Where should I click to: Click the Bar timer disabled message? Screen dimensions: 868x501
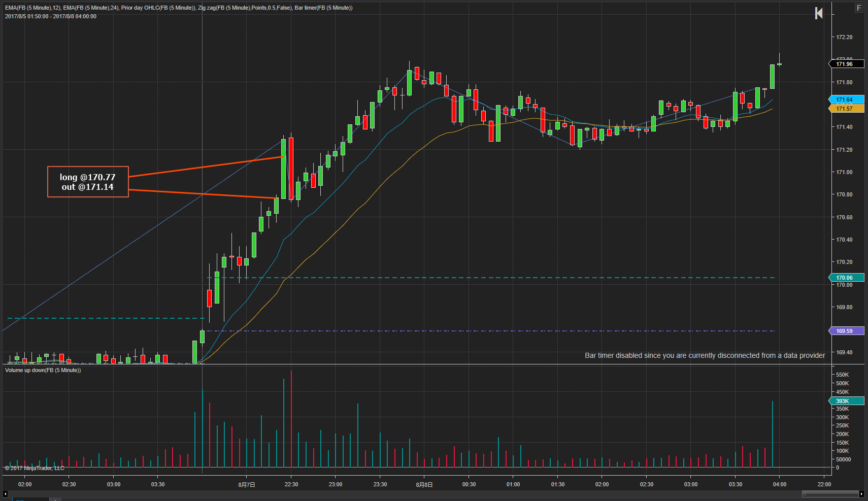[x=705, y=355]
